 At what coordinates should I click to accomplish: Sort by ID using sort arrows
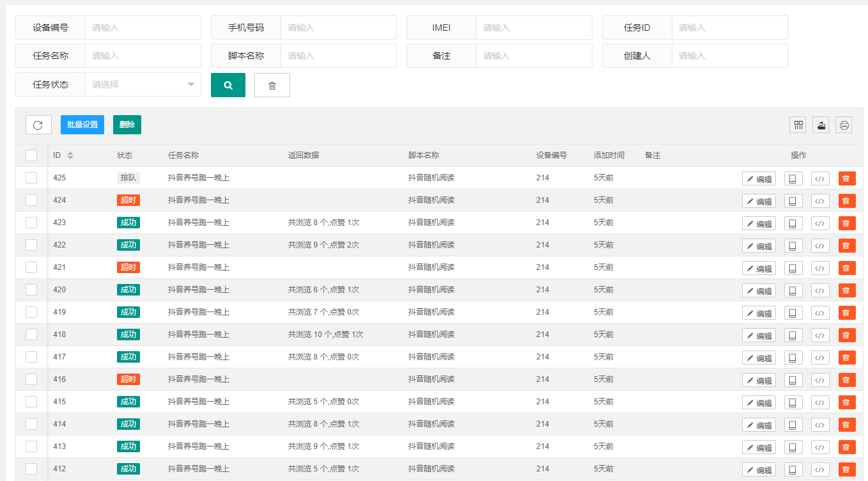coord(70,155)
